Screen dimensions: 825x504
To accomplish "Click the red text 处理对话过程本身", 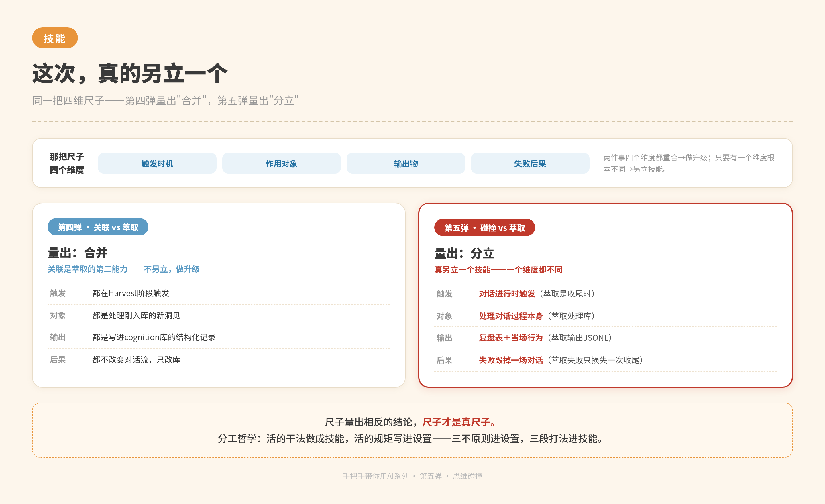I will [x=510, y=316].
